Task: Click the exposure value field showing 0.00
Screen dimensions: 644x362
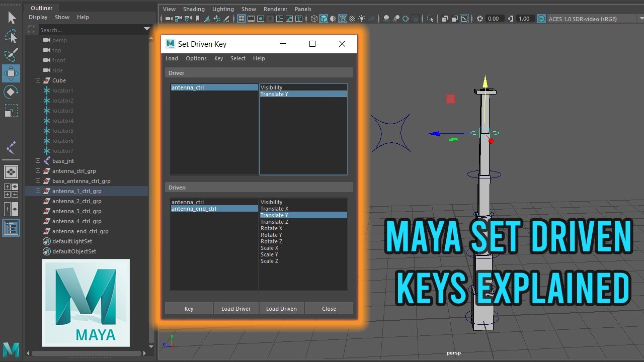Action: (x=495, y=19)
